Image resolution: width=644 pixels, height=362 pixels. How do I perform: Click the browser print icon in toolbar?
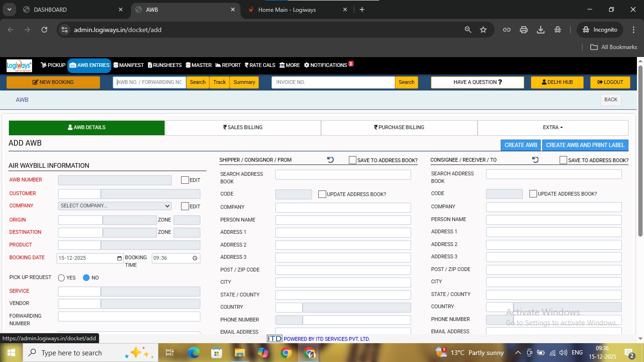[x=524, y=30]
